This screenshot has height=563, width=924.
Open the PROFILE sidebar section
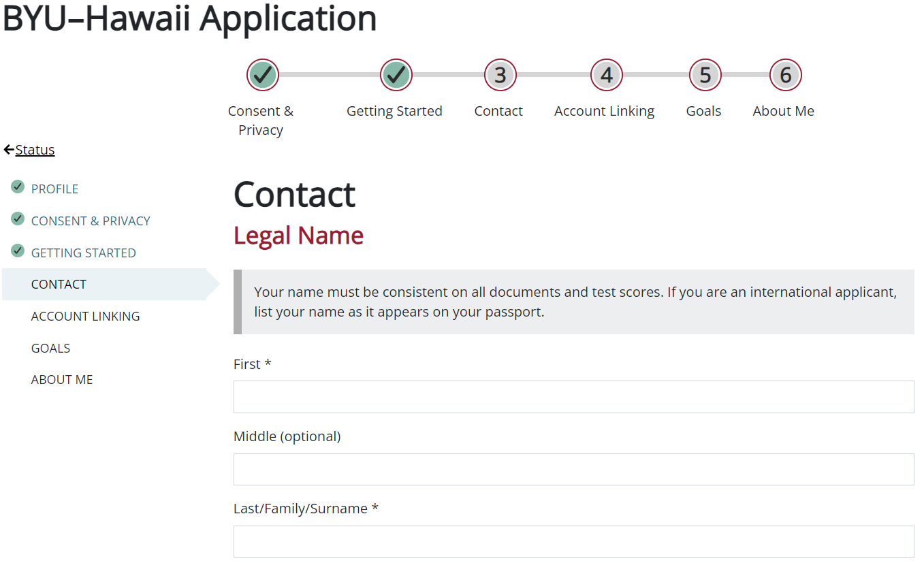click(54, 189)
